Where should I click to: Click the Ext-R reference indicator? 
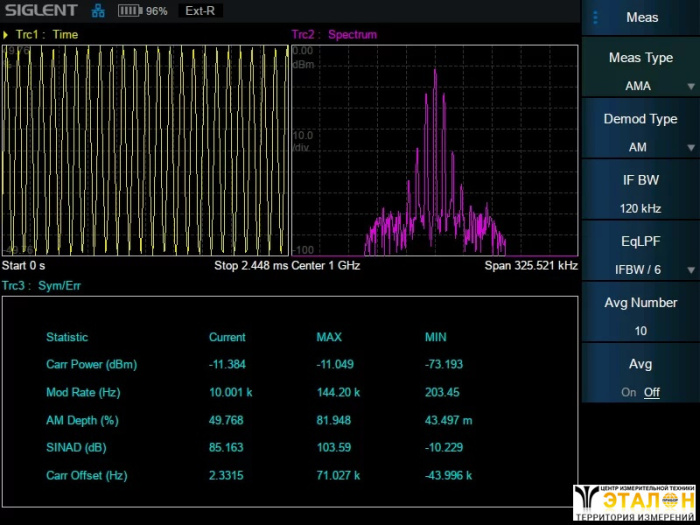(x=200, y=11)
